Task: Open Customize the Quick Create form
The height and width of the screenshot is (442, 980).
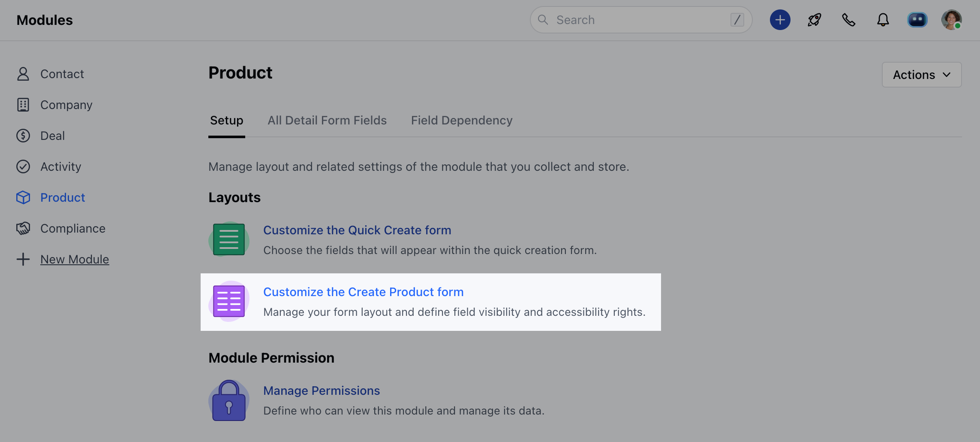Action: pyautogui.click(x=357, y=230)
